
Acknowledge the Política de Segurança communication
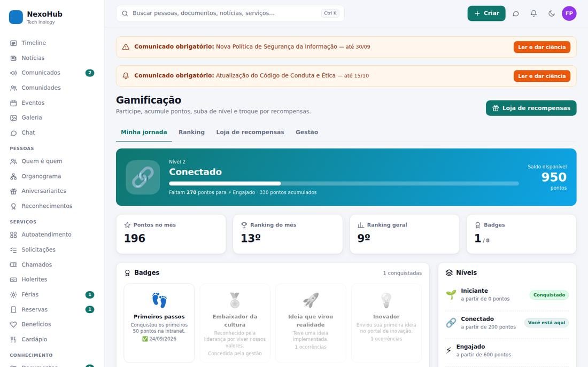pos(542,47)
